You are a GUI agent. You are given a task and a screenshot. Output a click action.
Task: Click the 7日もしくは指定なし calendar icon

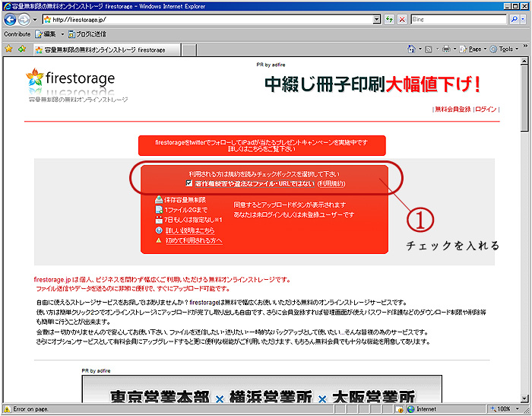[159, 220]
